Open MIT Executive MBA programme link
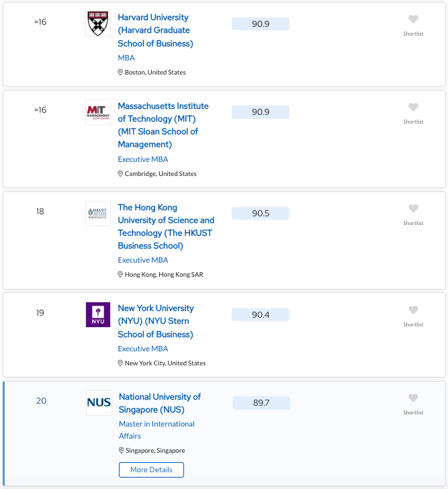Viewport: 448px width, 489px height. [x=143, y=159]
